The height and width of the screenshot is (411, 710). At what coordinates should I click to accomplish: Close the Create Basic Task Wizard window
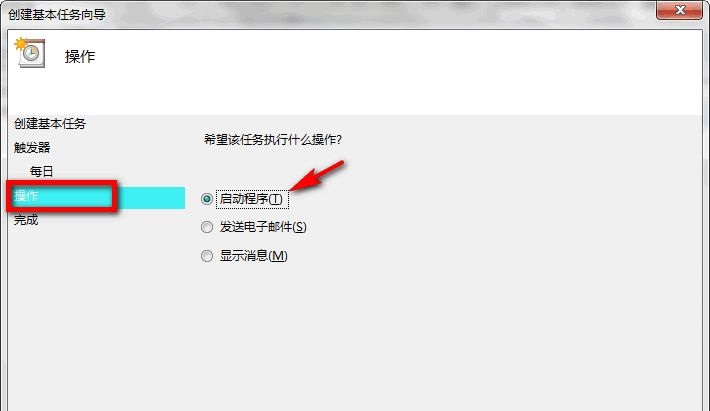tap(679, 10)
